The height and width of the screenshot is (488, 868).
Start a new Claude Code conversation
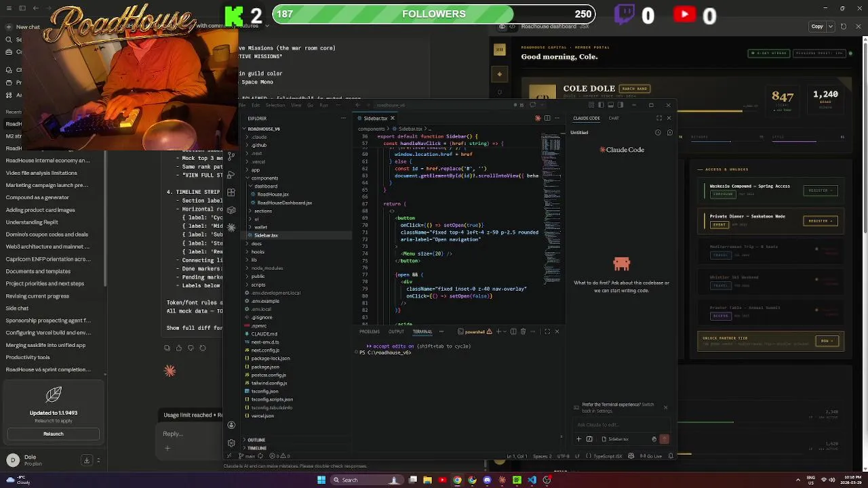[x=670, y=133]
